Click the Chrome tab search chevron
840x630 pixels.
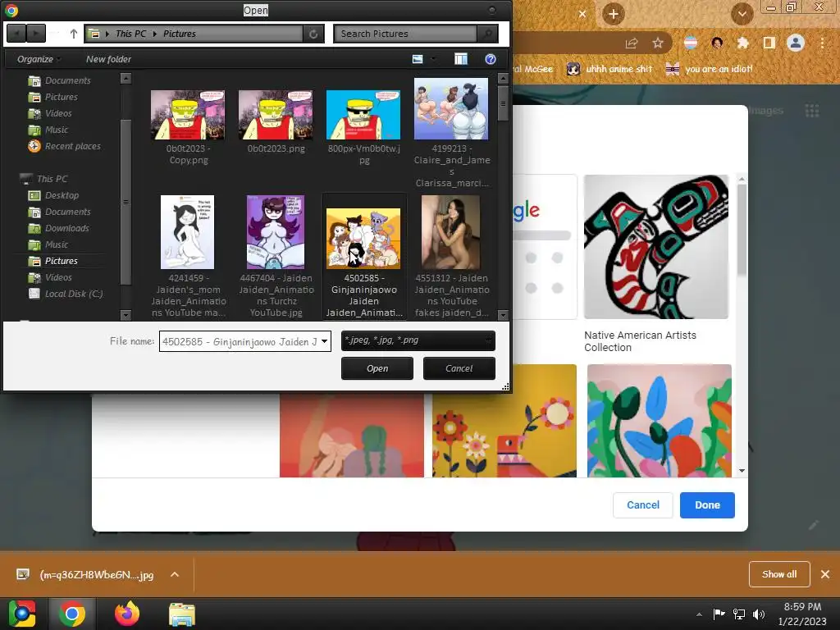point(742,14)
